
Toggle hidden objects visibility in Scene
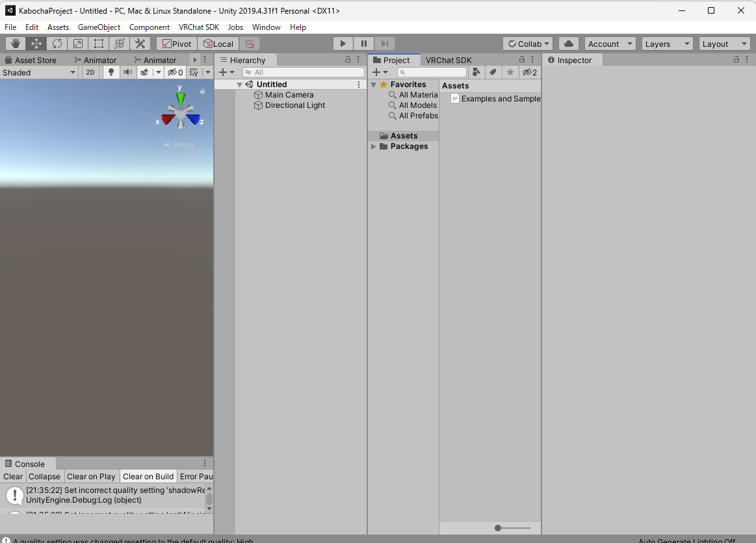pos(175,72)
